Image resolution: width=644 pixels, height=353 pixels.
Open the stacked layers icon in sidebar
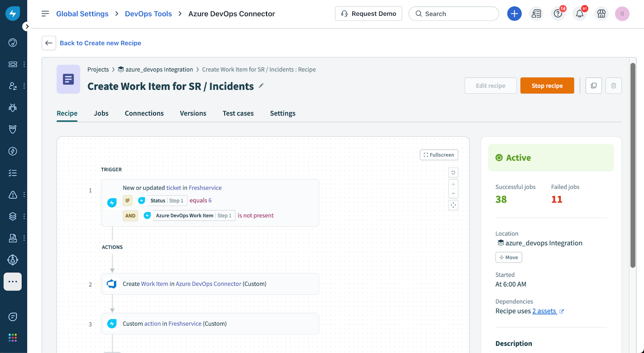pyautogui.click(x=13, y=217)
